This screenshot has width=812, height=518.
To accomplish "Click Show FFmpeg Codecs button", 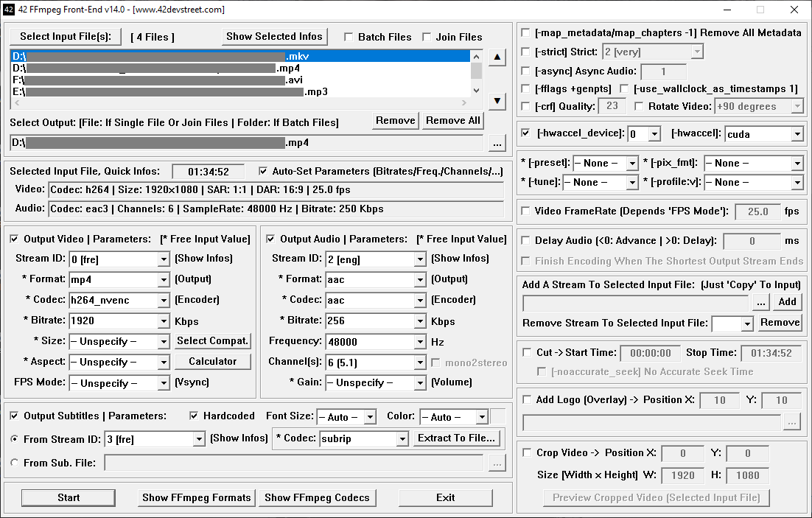I will click(317, 497).
